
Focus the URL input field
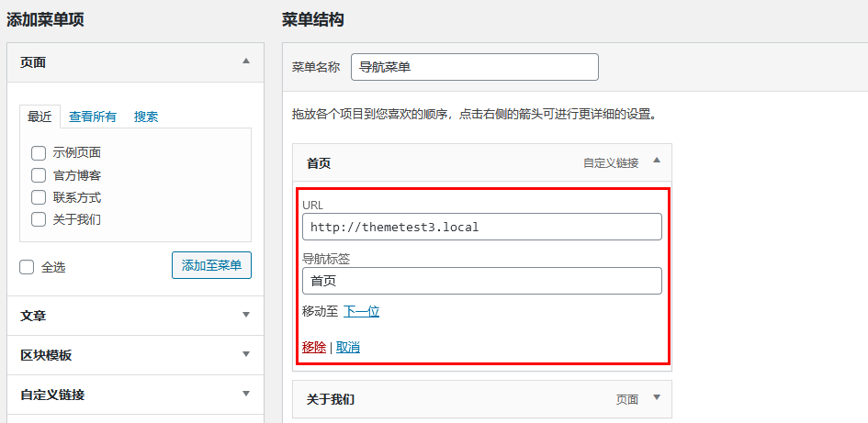pos(481,227)
